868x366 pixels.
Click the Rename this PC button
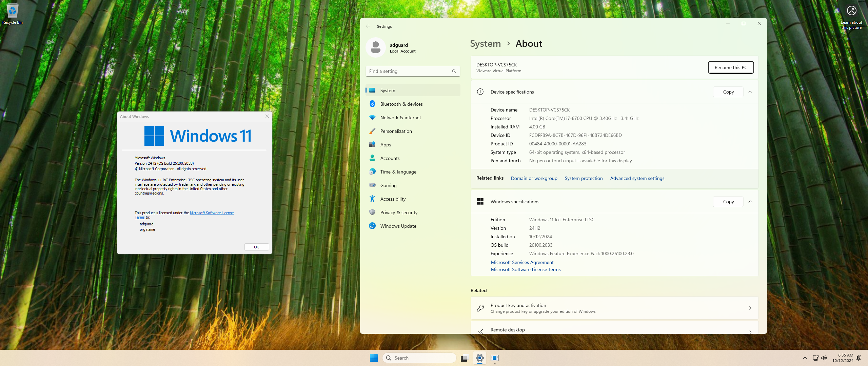[x=731, y=67]
